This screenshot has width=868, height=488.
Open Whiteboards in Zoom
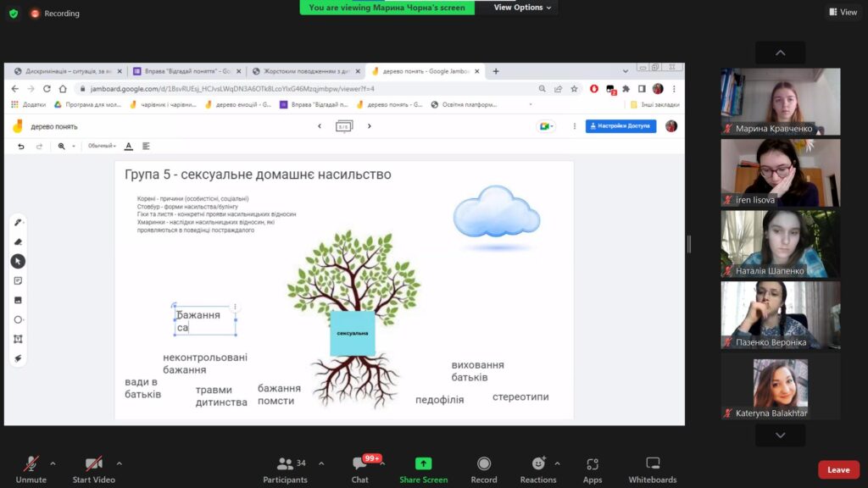point(653,469)
